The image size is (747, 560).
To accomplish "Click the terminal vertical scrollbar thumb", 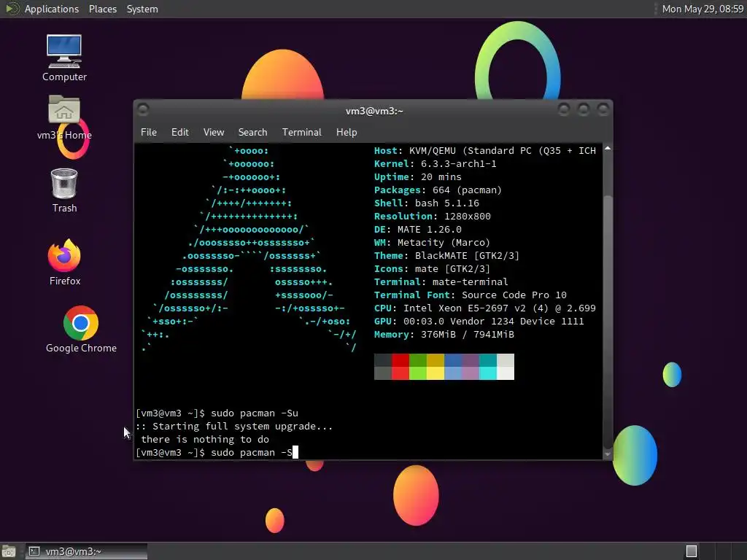I will click(x=608, y=322).
